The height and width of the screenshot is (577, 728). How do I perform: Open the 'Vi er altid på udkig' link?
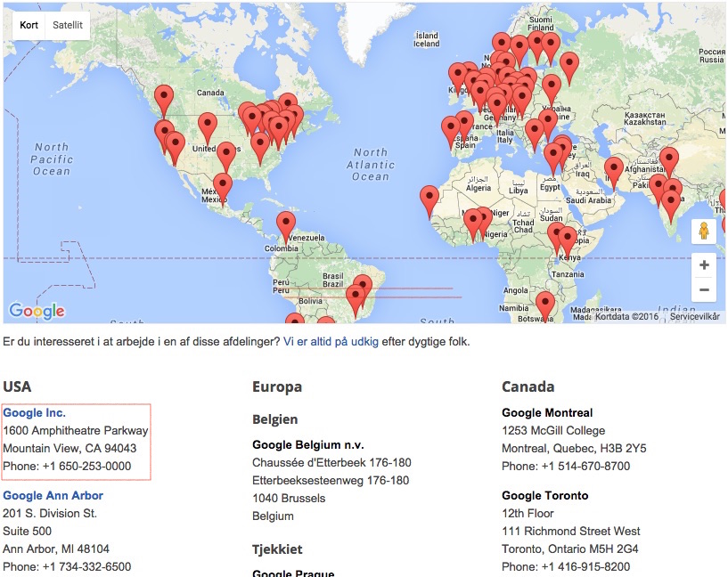click(x=331, y=342)
